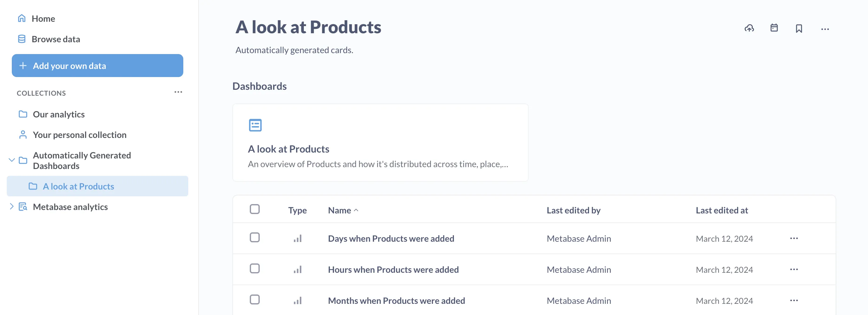The image size is (868, 315).
Task: Check the select-all checkbox in the table header
Action: [x=255, y=209]
